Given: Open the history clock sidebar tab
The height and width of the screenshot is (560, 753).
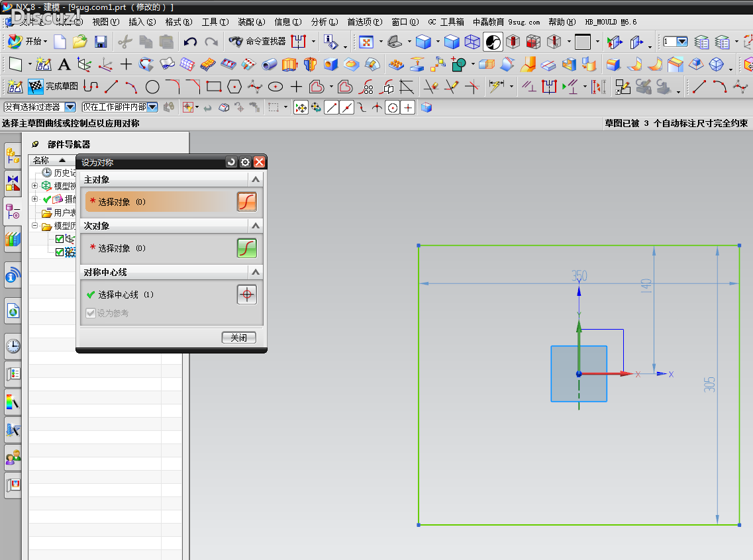Looking at the screenshot, I should (13, 346).
